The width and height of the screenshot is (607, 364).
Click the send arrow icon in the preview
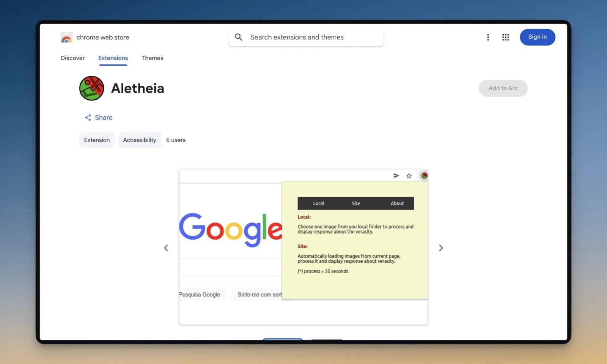(396, 176)
